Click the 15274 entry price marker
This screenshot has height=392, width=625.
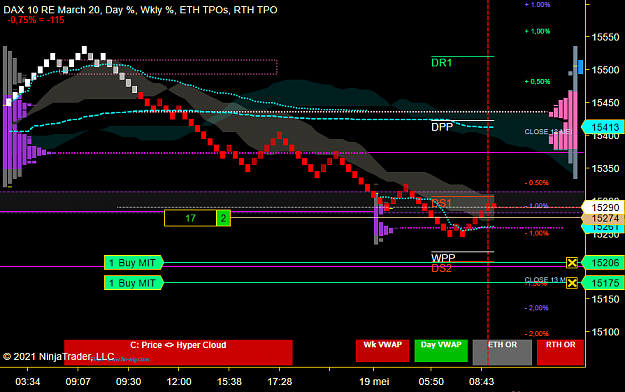pyautogui.click(x=603, y=218)
